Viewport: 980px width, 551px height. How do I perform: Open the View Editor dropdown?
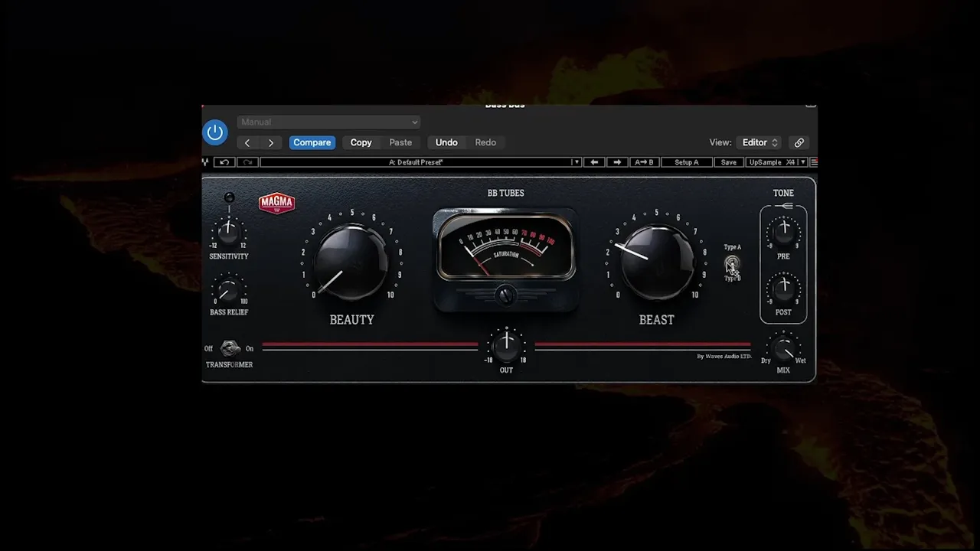(758, 142)
